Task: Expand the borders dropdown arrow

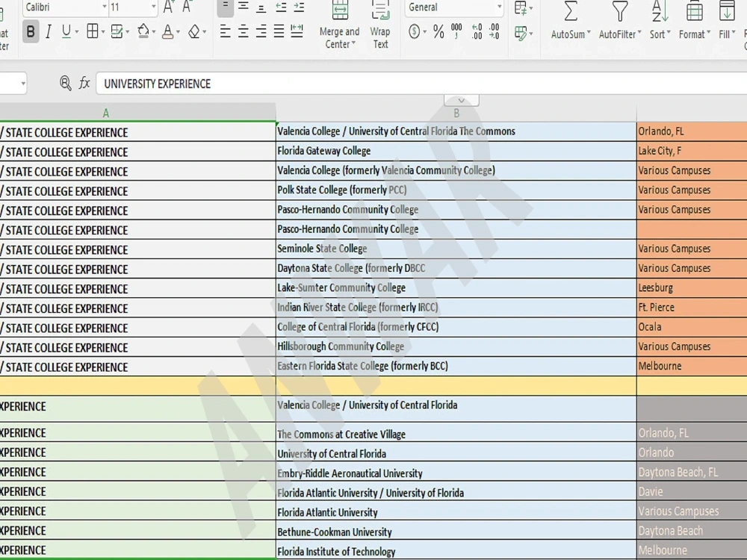Action: [x=103, y=32]
